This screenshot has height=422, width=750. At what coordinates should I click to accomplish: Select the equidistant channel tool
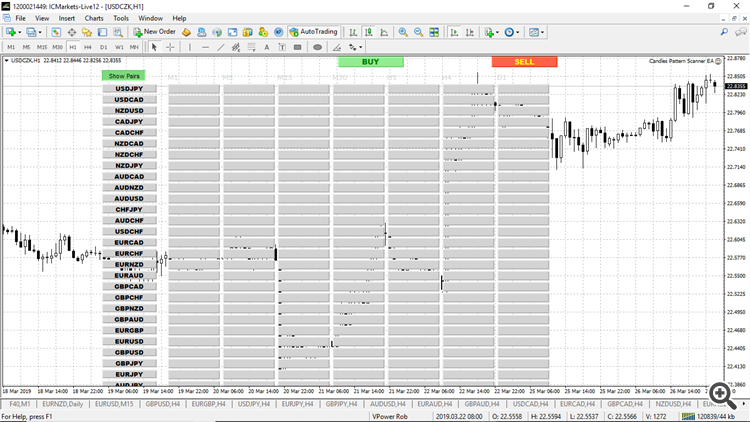236,47
